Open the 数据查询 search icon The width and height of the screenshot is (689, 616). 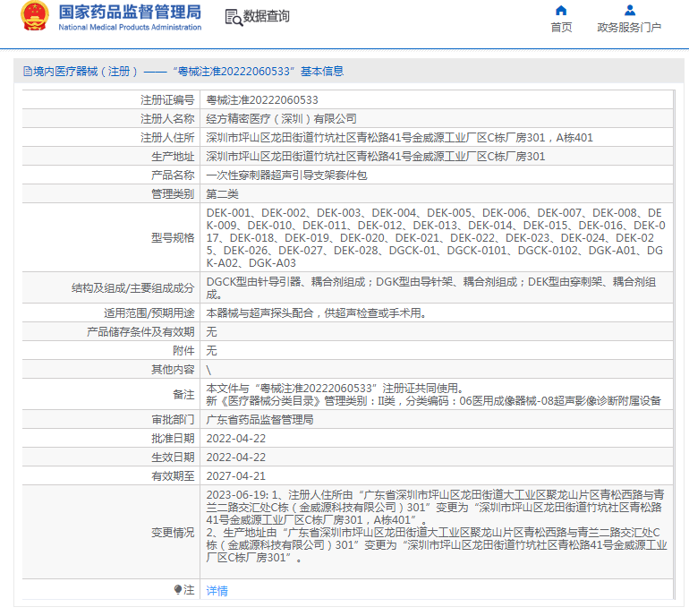pos(234,18)
